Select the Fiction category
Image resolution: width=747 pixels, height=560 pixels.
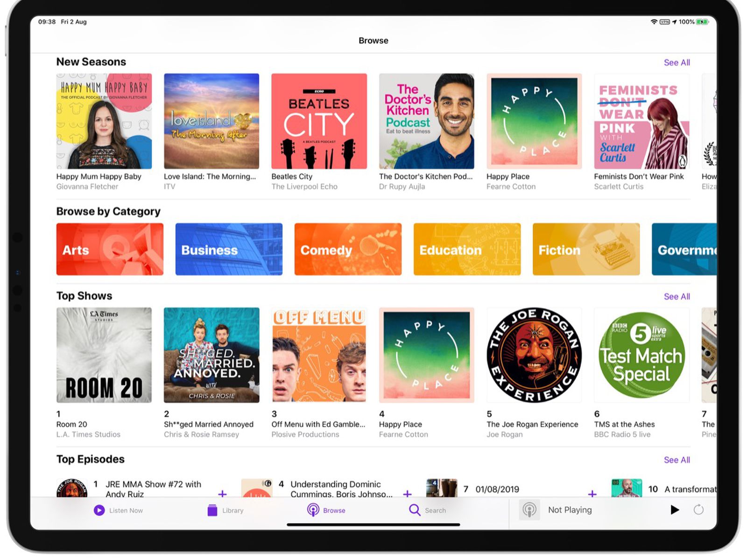585,249
